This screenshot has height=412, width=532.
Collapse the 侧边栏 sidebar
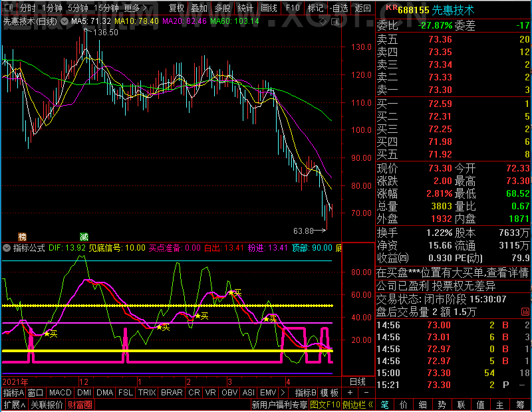pos(358,405)
